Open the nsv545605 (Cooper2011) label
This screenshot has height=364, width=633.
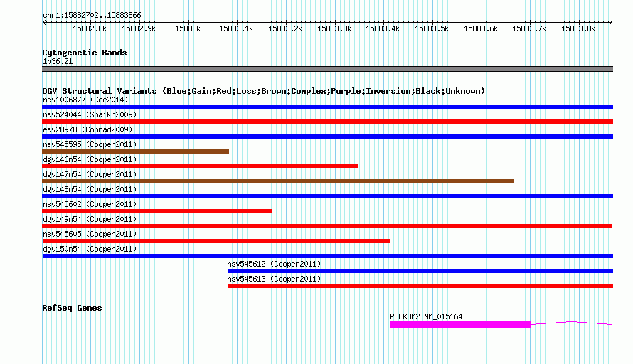(x=90, y=234)
